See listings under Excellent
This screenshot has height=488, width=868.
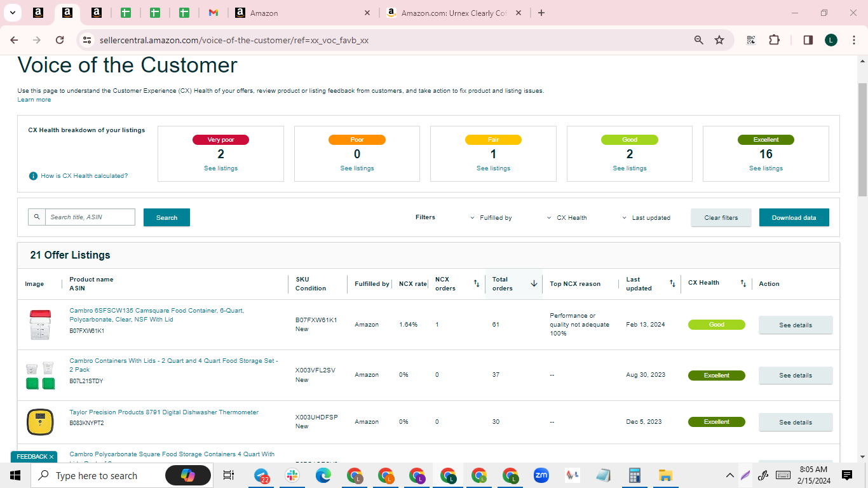point(766,168)
